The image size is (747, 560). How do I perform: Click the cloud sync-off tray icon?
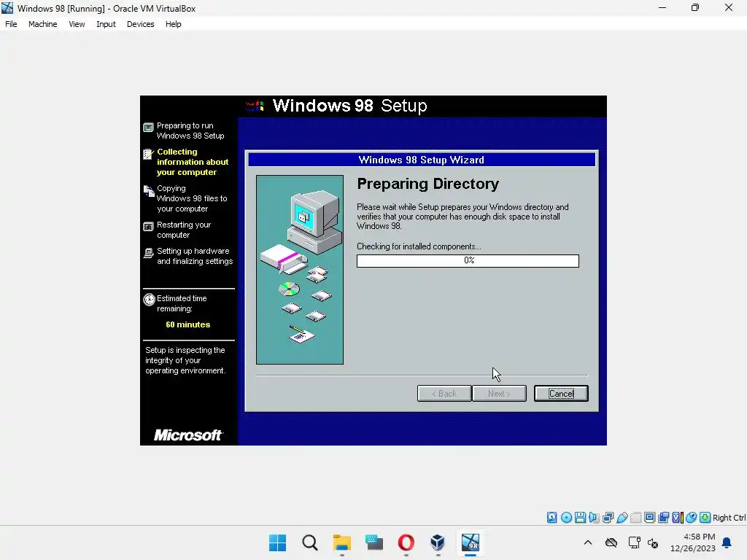tap(611, 542)
